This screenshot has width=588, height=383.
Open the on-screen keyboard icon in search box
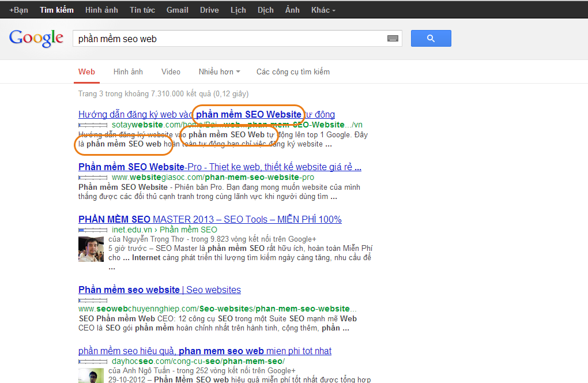pos(393,38)
